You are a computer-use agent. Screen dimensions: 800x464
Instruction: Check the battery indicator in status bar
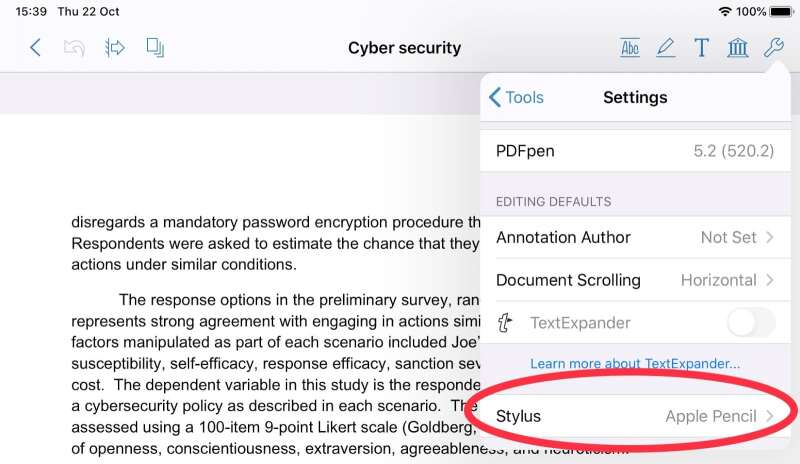(781, 11)
